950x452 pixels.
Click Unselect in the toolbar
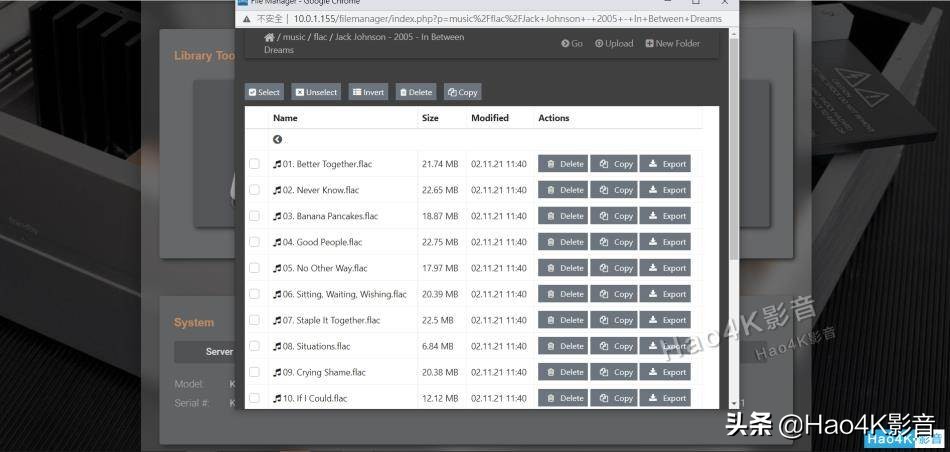pos(316,92)
